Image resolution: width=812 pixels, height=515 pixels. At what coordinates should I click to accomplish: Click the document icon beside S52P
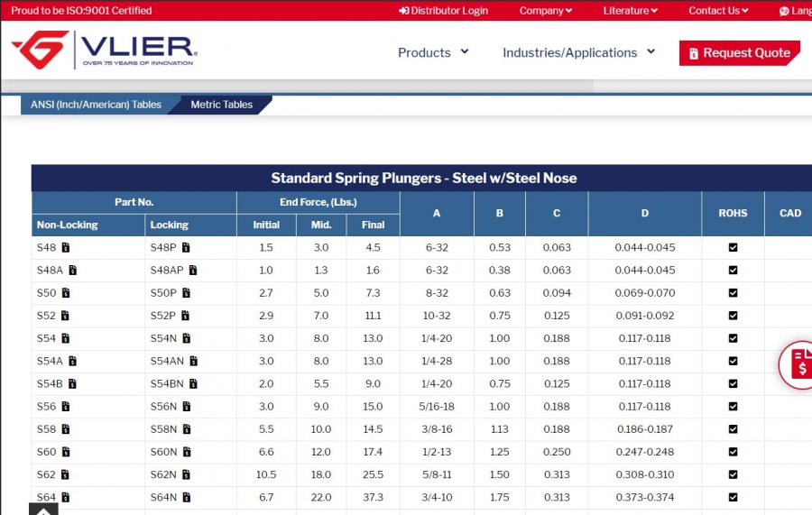185,316
